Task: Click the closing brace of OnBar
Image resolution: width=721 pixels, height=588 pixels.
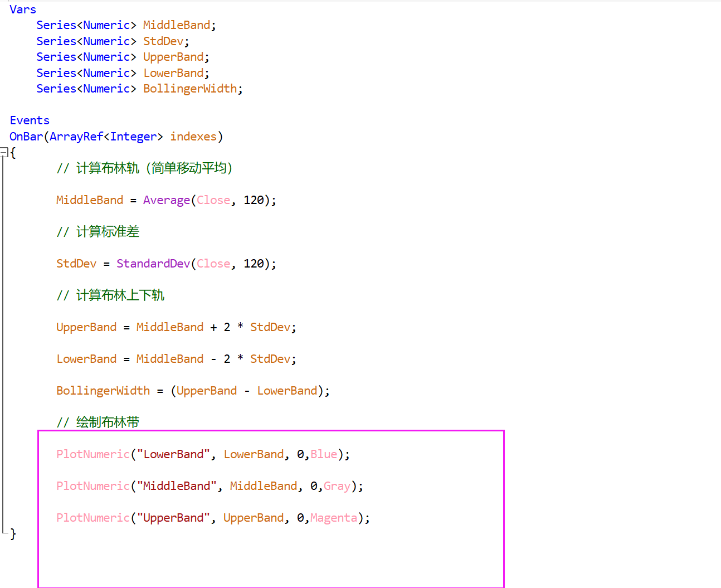Action: click(x=13, y=534)
